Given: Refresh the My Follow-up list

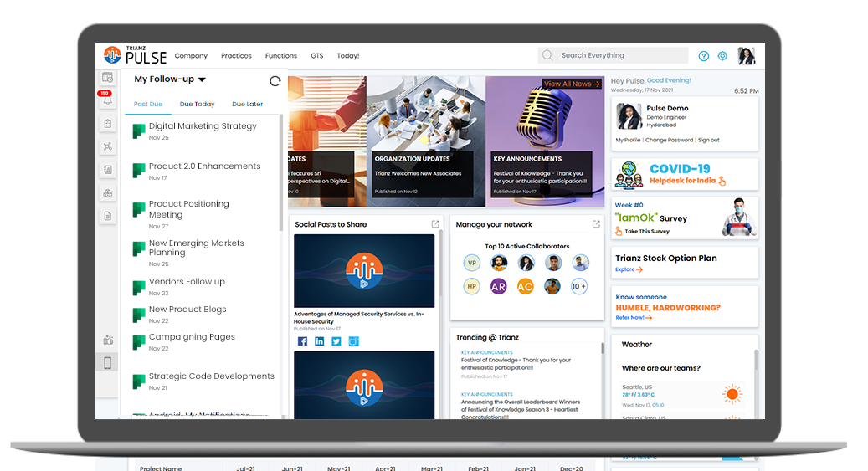Looking at the screenshot, I should [275, 81].
